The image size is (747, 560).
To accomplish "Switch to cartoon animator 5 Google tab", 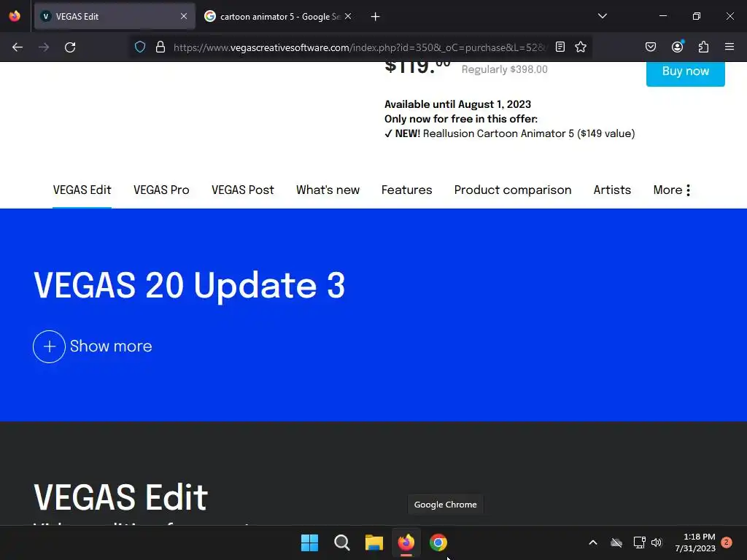I will tap(279, 16).
